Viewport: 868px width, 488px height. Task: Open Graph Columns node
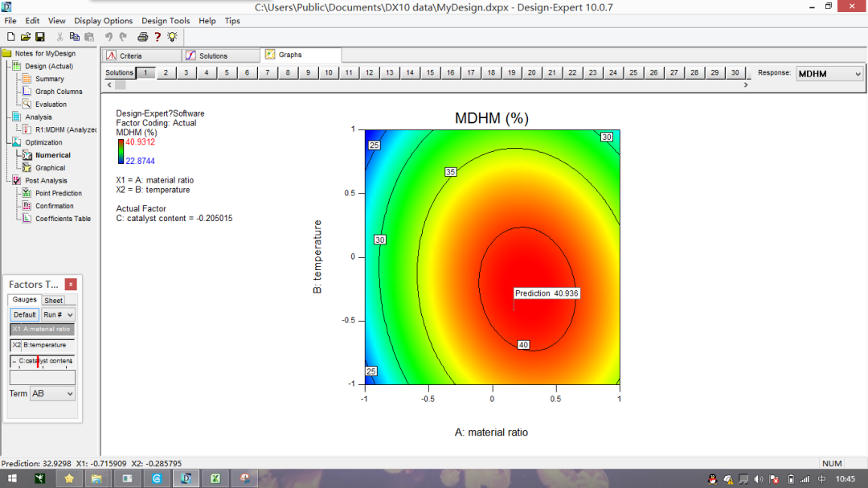[59, 92]
